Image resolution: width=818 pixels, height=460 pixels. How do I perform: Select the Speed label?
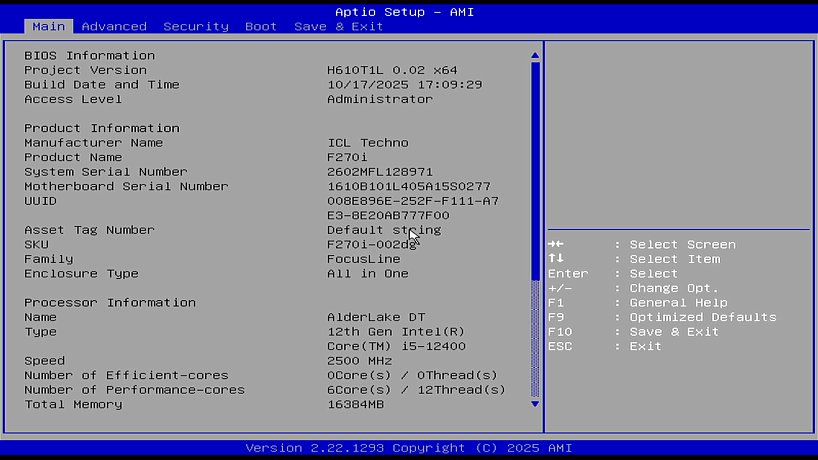(44, 361)
